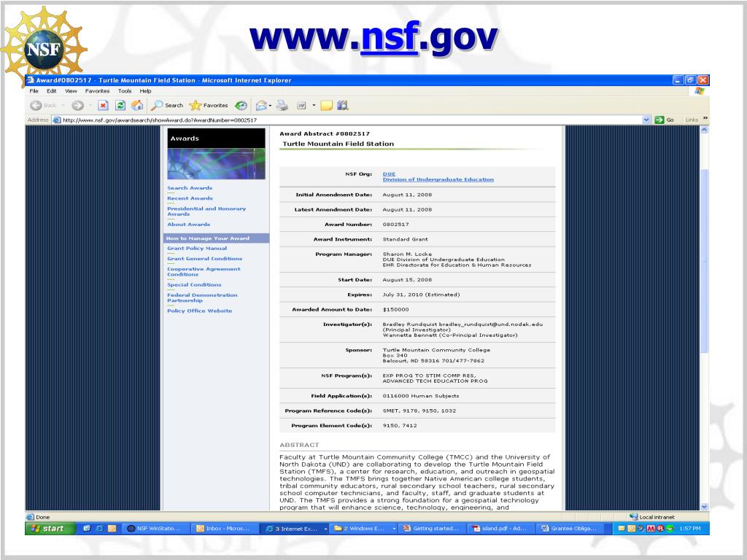The height and width of the screenshot is (560, 747).
Task: Click the page icon in the address bar
Action: (x=57, y=120)
